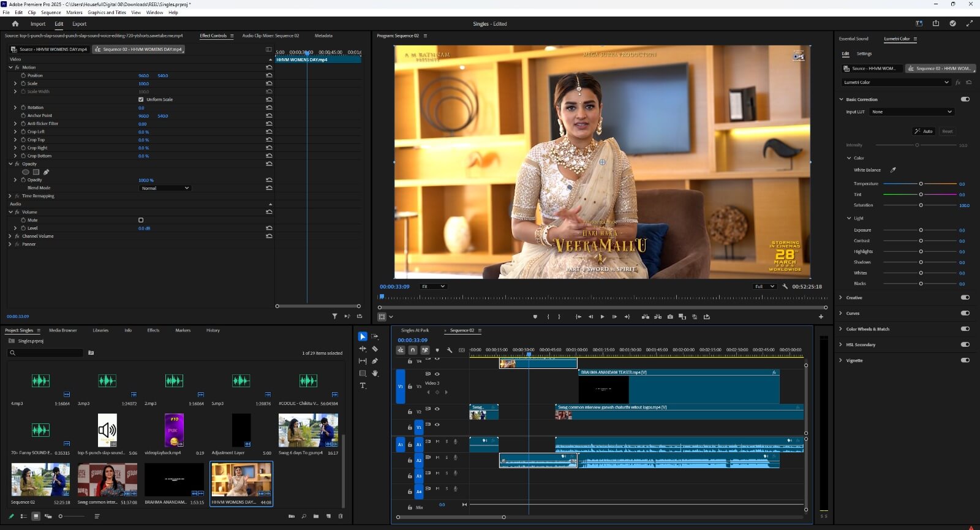
Task: Open the Input LUT dropdown
Action: click(911, 112)
